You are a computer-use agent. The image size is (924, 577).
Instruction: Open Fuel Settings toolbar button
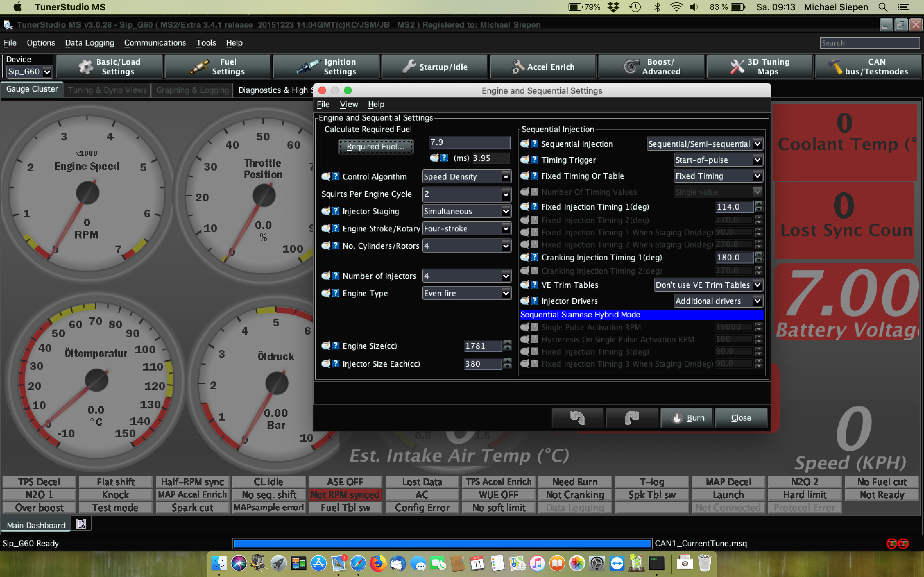click(x=218, y=67)
